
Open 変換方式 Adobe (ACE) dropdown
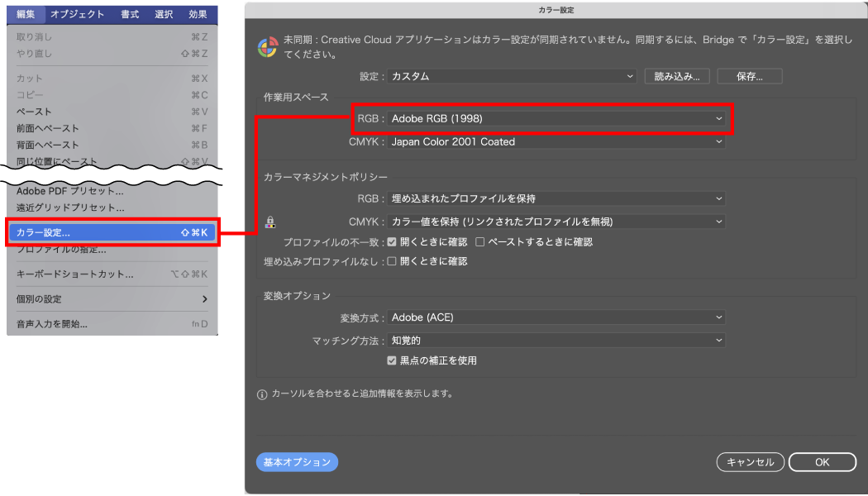click(556, 317)
